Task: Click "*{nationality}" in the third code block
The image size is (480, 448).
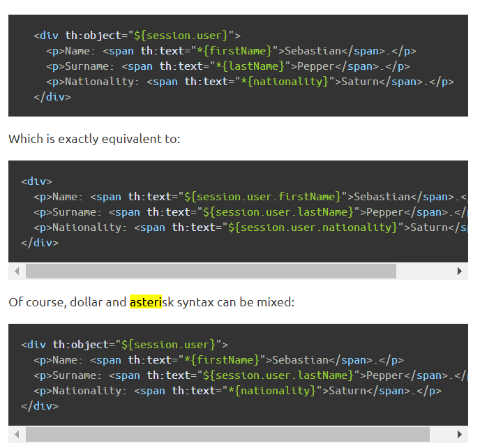Action: pyautogui.click(x=272, y=391)
